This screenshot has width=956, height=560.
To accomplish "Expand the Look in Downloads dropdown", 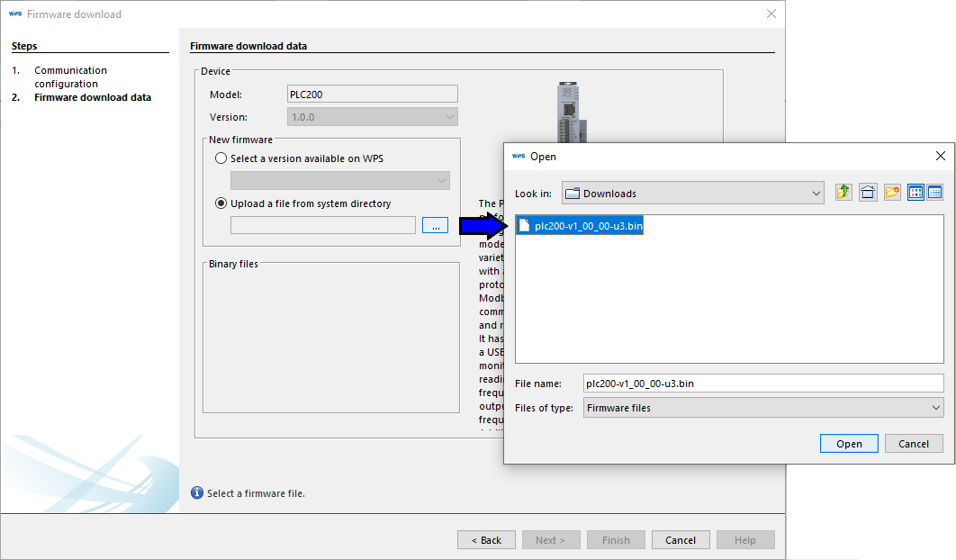I will (816, 194).
